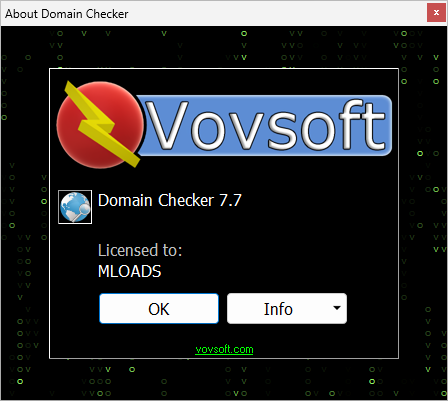Click the letter V in Vovsoft logo
Viewport: 448px width, 401px height.
pyautogui.click(x=167, y=125)
